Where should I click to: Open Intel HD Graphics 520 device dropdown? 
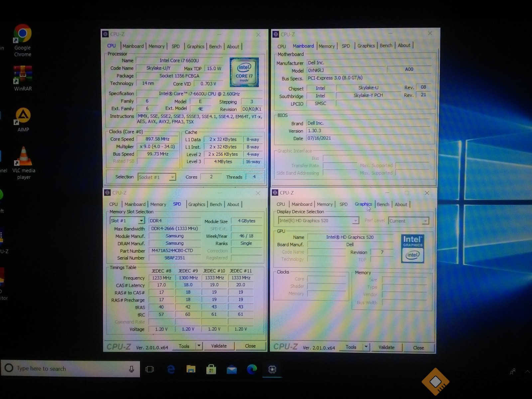[319, 220]
